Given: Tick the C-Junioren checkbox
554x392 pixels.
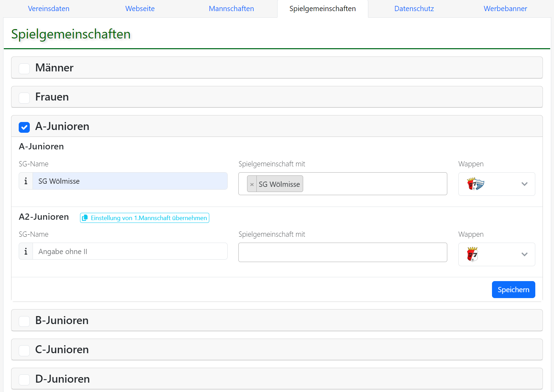Looking at the screenshot, I should click(x=24, y=350).
